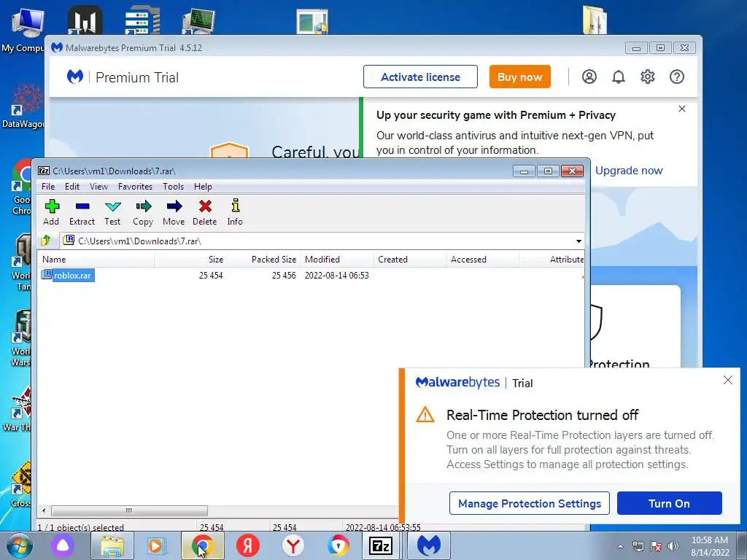Dismiss the Premium + Privacy promo banner
The image size is (747, 560).
tap(682, 109)
